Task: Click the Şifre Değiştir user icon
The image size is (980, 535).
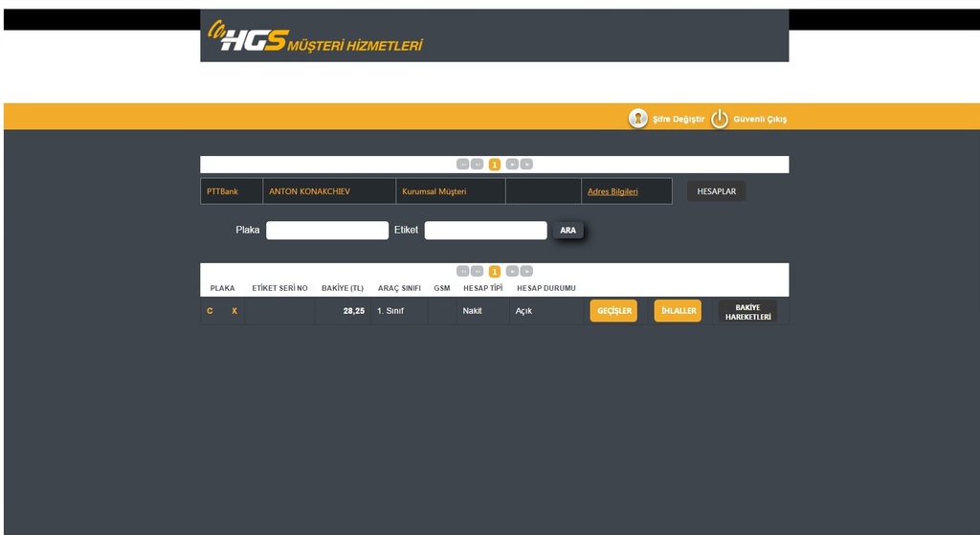Action: pyautogui.click(x=637, y=119)
